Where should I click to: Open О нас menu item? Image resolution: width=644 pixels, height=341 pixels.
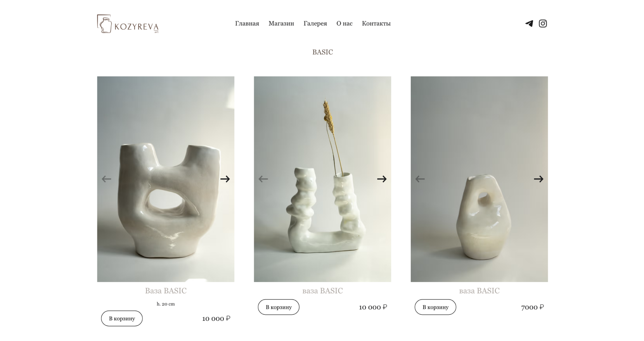pos(345,24)
